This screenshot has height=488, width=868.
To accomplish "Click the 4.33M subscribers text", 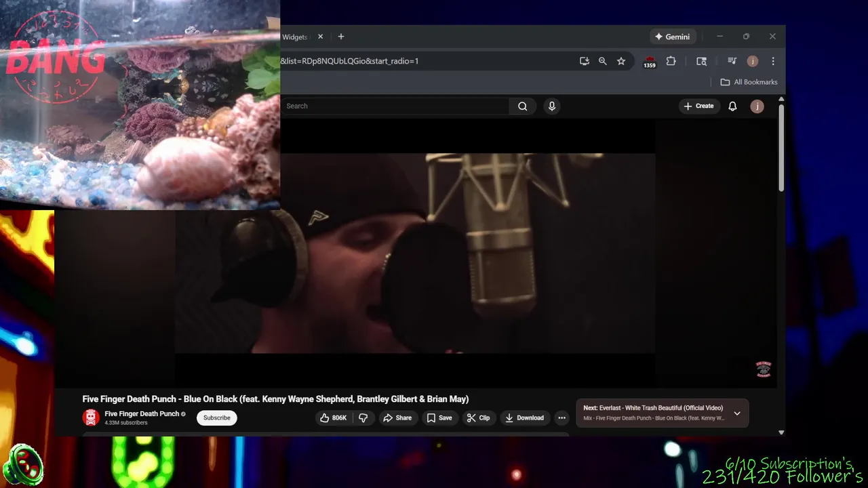I will pyautogui.click(x=126, y=423).
